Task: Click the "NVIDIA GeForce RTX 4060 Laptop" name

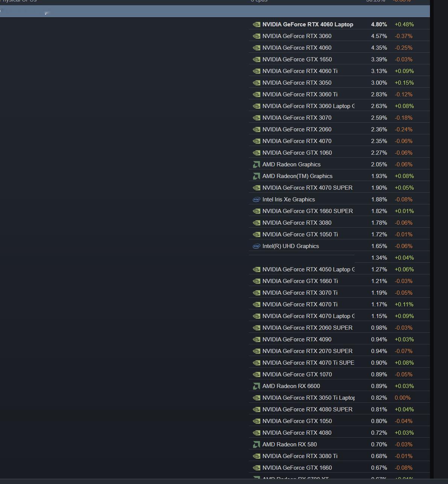Action: click(x=308, y=24)
